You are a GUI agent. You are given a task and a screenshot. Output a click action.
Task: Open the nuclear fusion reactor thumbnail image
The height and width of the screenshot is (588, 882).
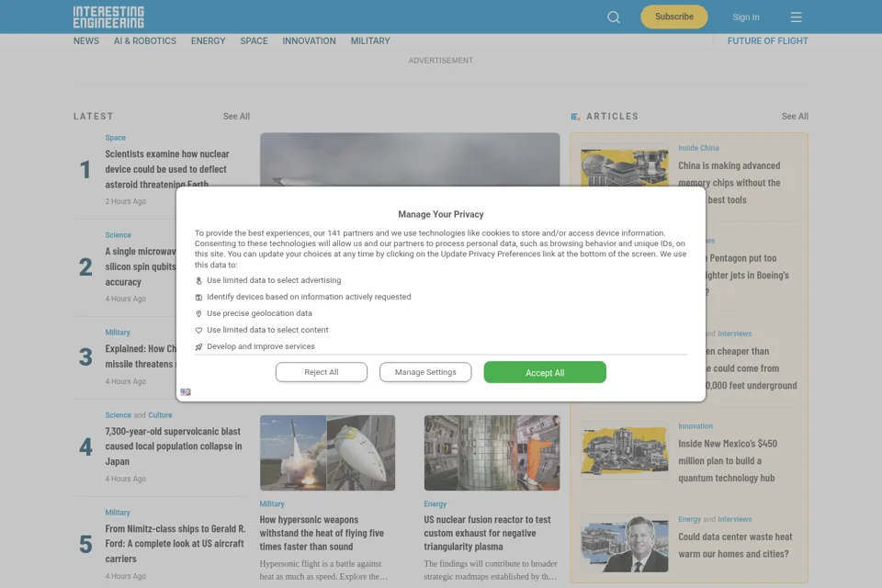pyautogui.click(x=492, y=453)
